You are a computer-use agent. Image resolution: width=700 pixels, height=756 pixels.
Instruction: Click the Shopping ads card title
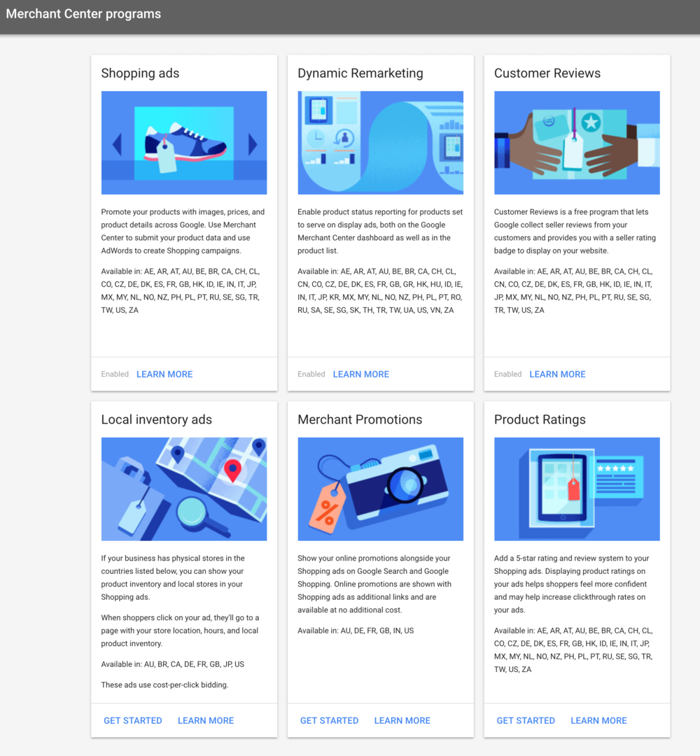click(x=140, y=73)
